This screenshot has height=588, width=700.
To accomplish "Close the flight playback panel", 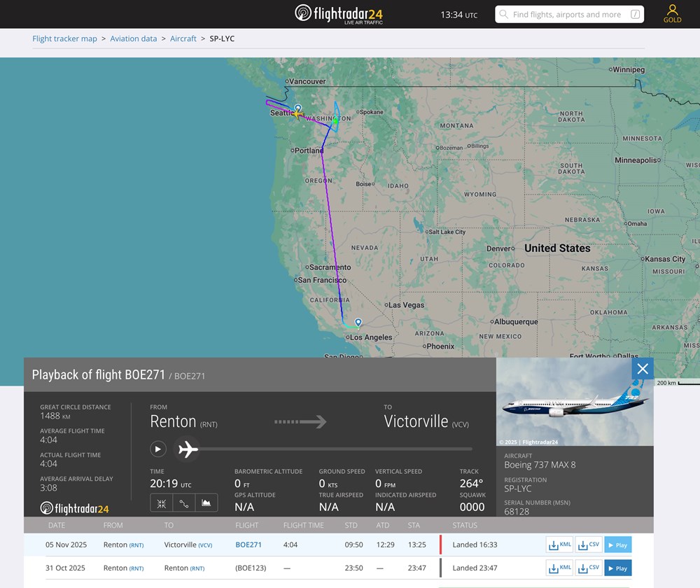I will point(643,369).
